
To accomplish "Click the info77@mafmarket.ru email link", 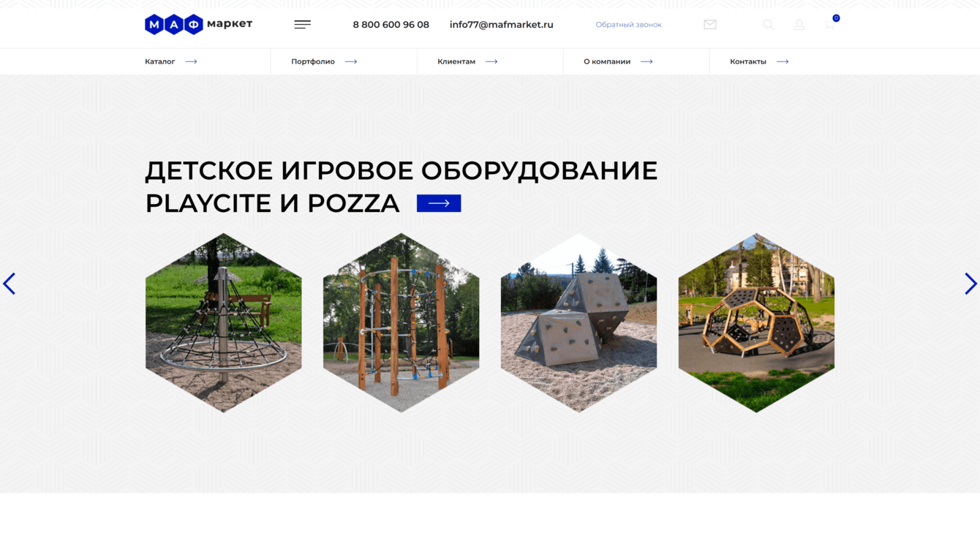I will point(502,24).
